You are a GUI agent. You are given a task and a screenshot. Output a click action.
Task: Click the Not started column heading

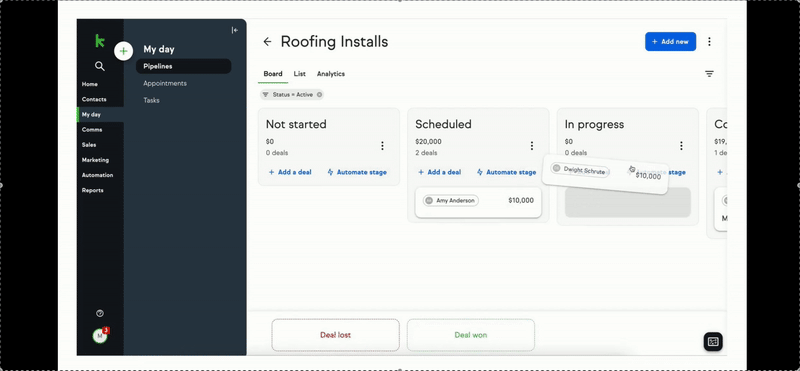[x=296, y=124]
